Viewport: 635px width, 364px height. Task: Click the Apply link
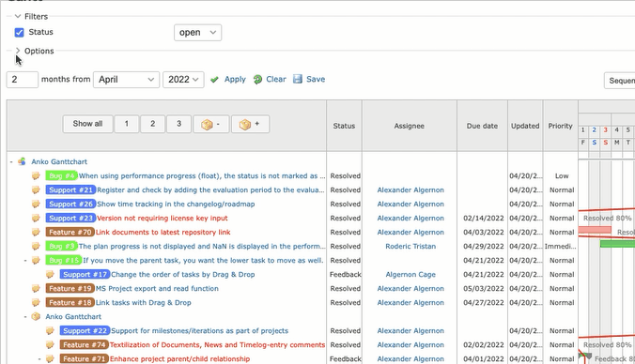tap(235, 79)
